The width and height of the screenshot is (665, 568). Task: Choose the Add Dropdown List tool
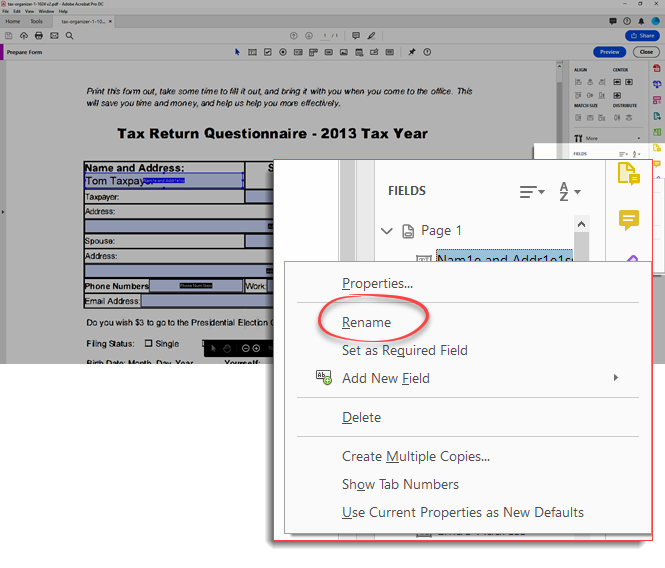[x=313, y=52]
